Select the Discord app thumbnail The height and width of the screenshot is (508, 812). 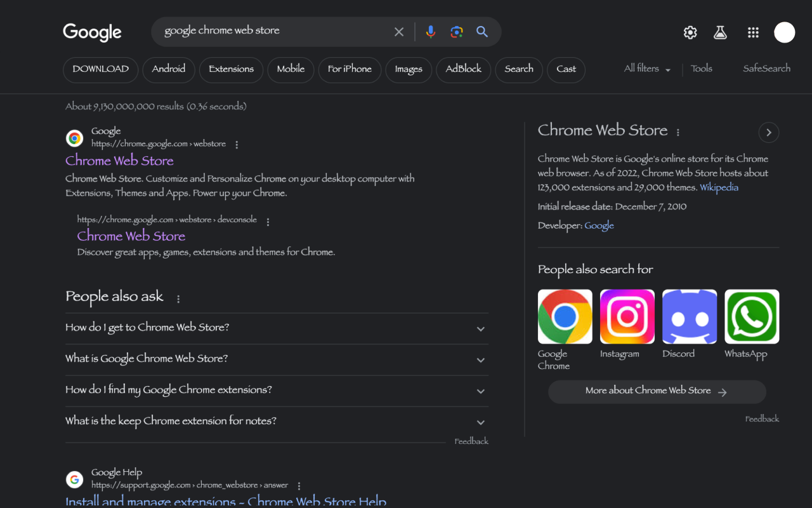(x=690, y=317)
